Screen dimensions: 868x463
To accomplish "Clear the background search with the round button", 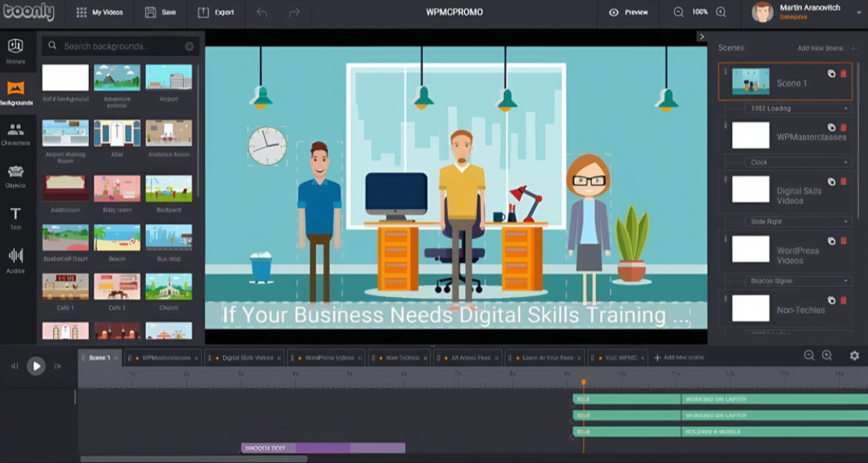I will pyautogui.click(x=189, y=46).
